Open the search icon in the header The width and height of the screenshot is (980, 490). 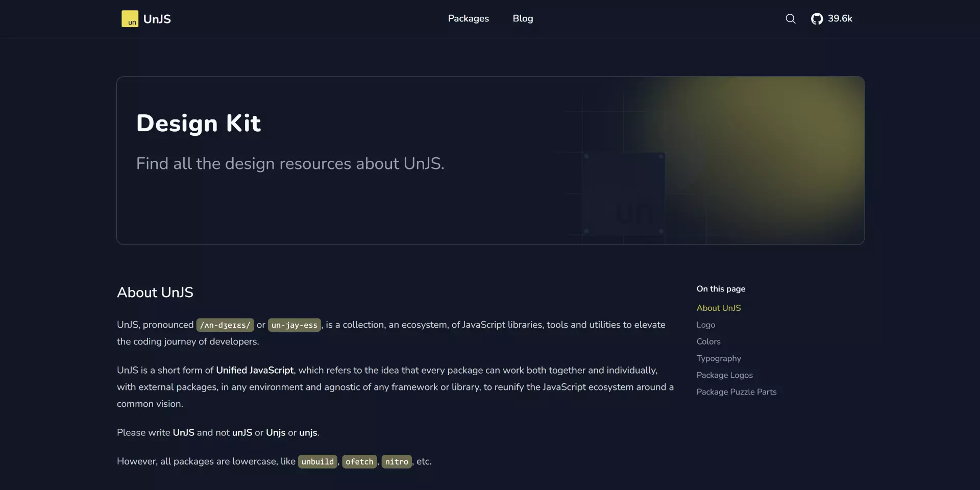791,18
